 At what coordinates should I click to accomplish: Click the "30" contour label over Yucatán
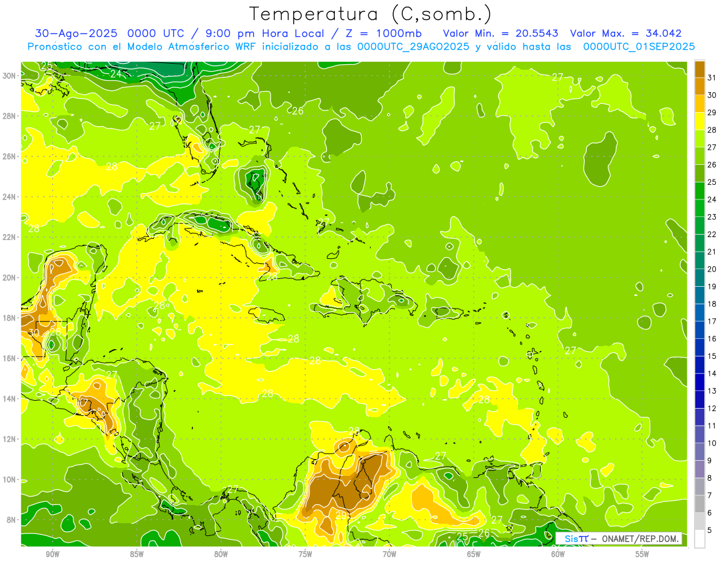[x=34, y=333]
